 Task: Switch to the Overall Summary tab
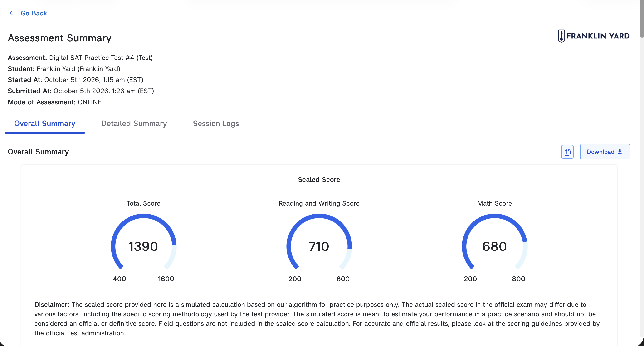click(x=45, y=123)
